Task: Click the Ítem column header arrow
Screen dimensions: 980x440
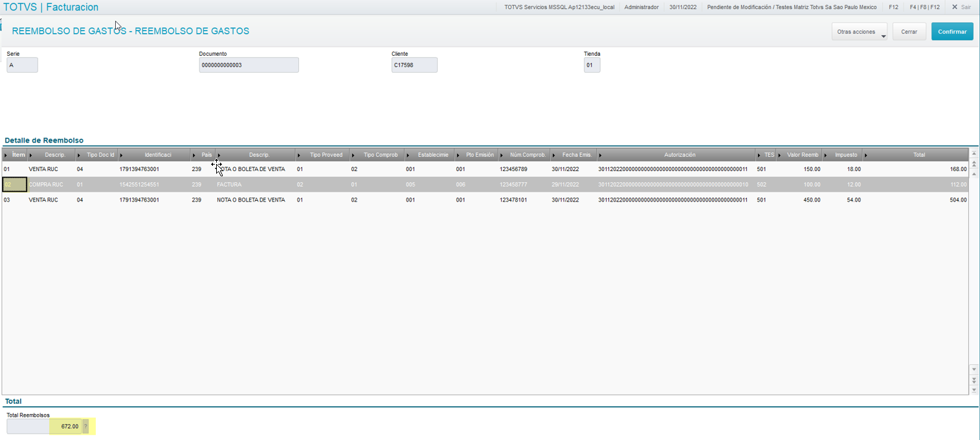Action: tap(6, 155)
